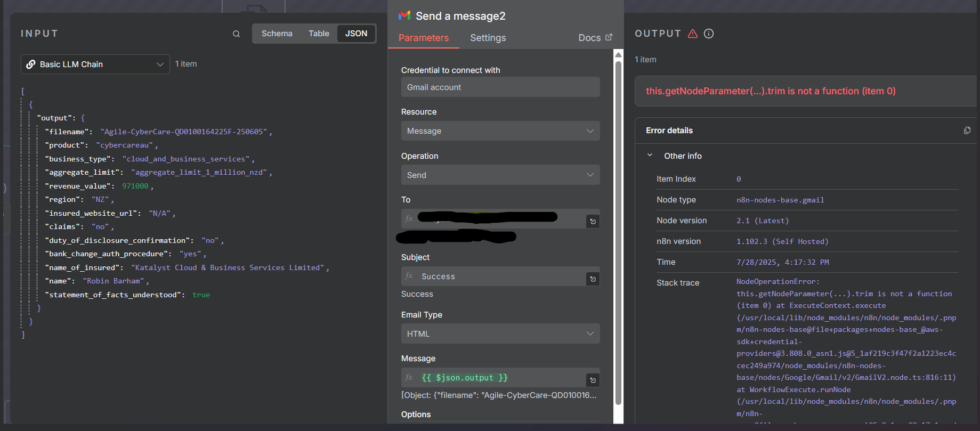Click the parameters panel vertical scrollbar
This screenshot has height=431, width=980.
[x=618, y=233]
